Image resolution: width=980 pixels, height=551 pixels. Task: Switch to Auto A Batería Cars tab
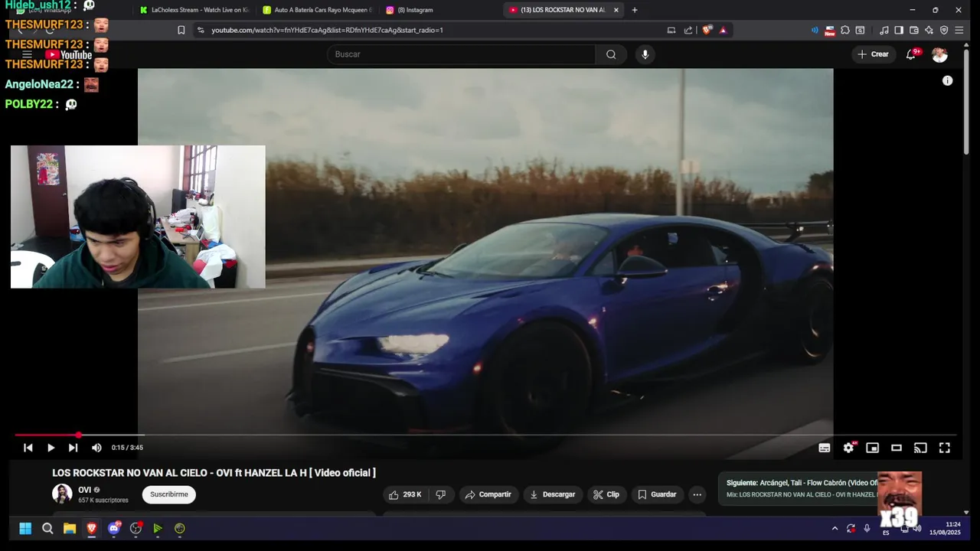click(x=317, y=10)
